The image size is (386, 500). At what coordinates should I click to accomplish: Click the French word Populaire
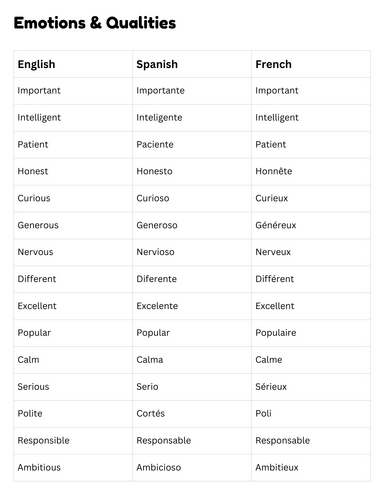(276, 333)
